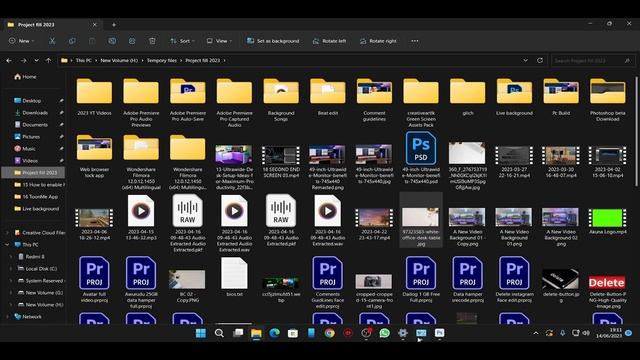The width and height of the screenshot is (640, 360).
Task: Select the Pc Build folder
Action: tap(561, 97)
